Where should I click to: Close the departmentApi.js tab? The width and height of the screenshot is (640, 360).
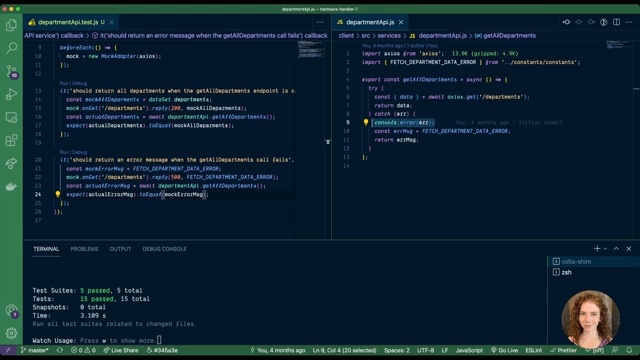point(401,22)
